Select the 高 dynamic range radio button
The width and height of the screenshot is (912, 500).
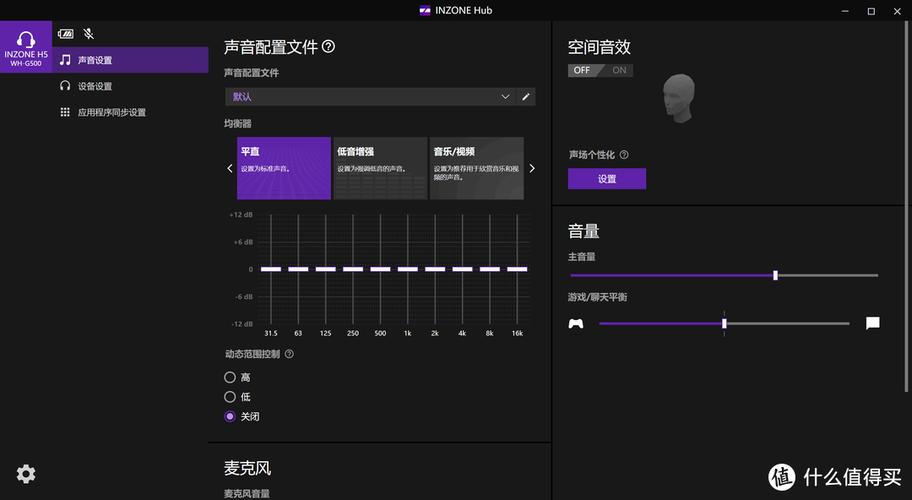tap(230, 377)
